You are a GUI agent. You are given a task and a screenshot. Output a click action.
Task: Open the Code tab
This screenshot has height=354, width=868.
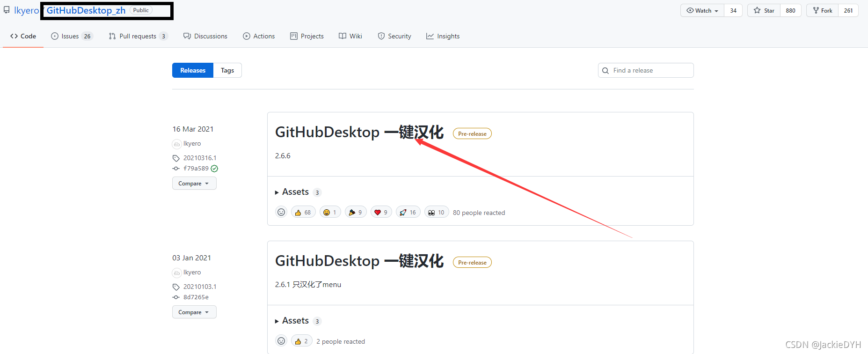pos(23,36)
